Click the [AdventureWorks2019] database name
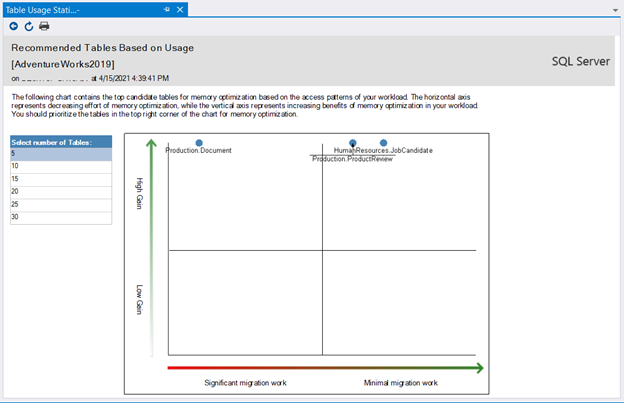This screenshot has width=624, height=403. coord(63,64)
